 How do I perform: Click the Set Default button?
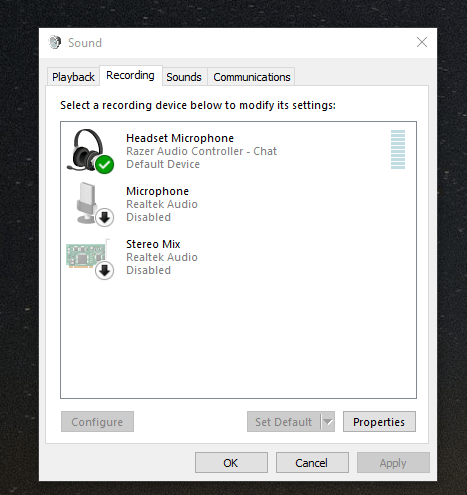(283, 422)
